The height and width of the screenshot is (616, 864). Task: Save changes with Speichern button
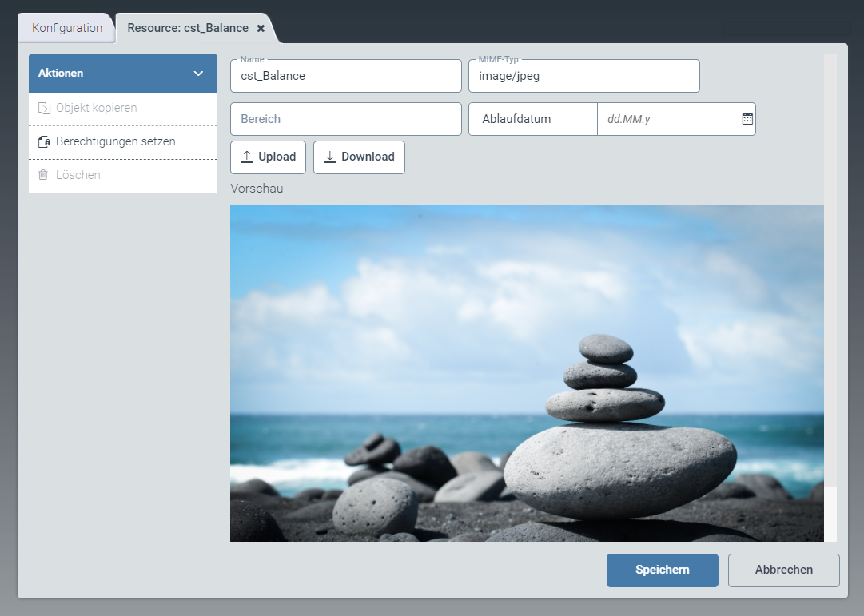[662, 570]
